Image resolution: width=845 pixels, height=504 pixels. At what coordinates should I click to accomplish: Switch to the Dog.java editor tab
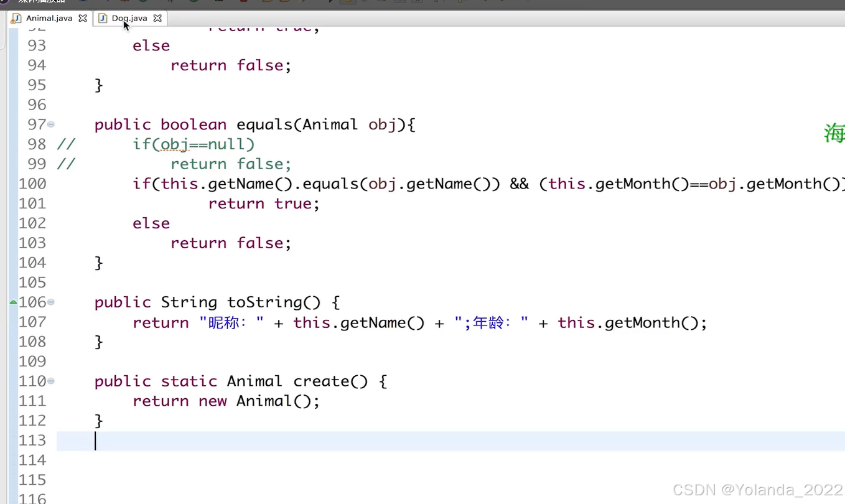(x=129, y=18)
